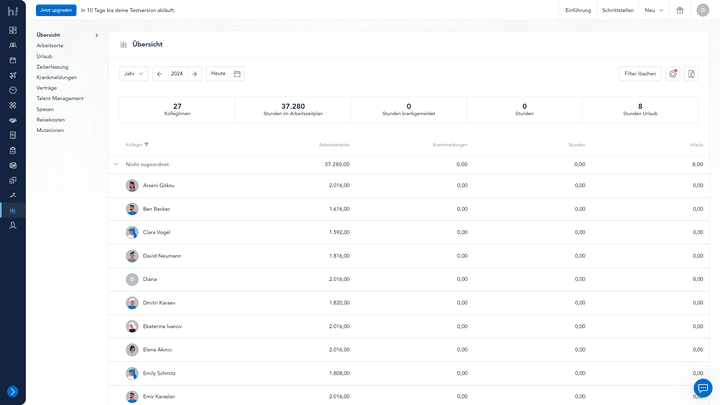Viewport: 720px width, 405px height.
Task: Click the 'Jetzt upgraden' button
Action: [x=56, y=10]
